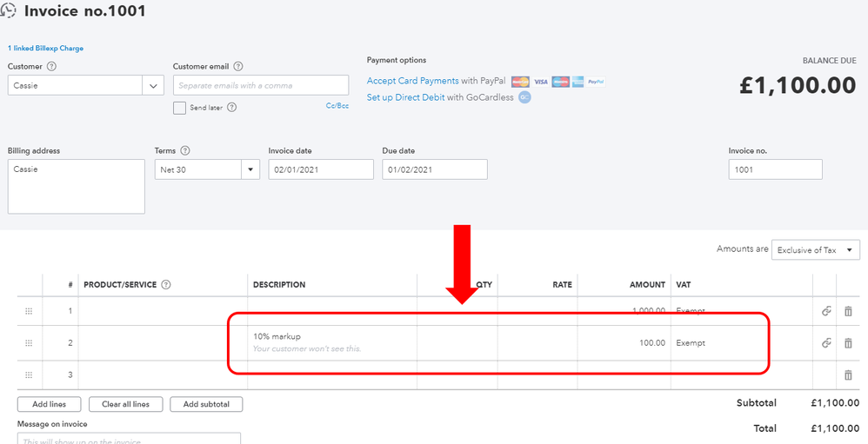868x444 pixels.
Task: Open the 1 linked Billexp Charge link
Action: click(x=45, y=49)
